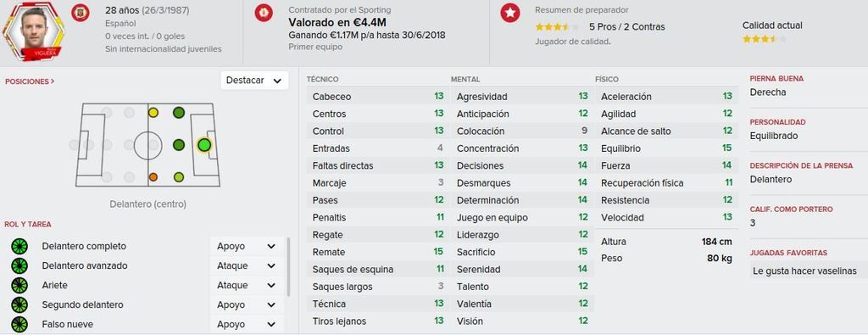Select the orange position dot on pitch
868x335 pixels.
[153, 177]
